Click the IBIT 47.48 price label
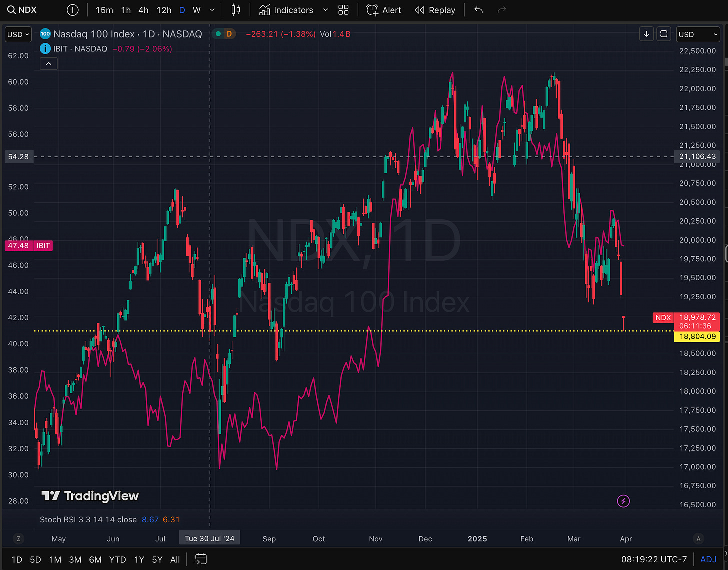 point(28,245)
